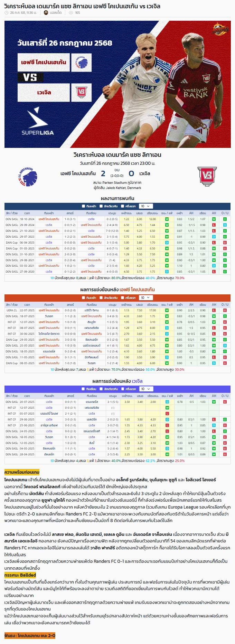This screenshot has height=644, width=235.
Task: Open the 10 matches dropdown in head-to-head table
Action: pos(146,206)
